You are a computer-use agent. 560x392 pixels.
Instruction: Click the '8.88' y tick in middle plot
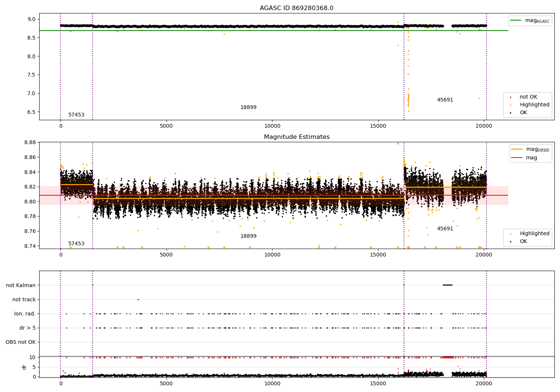point(30,143)
